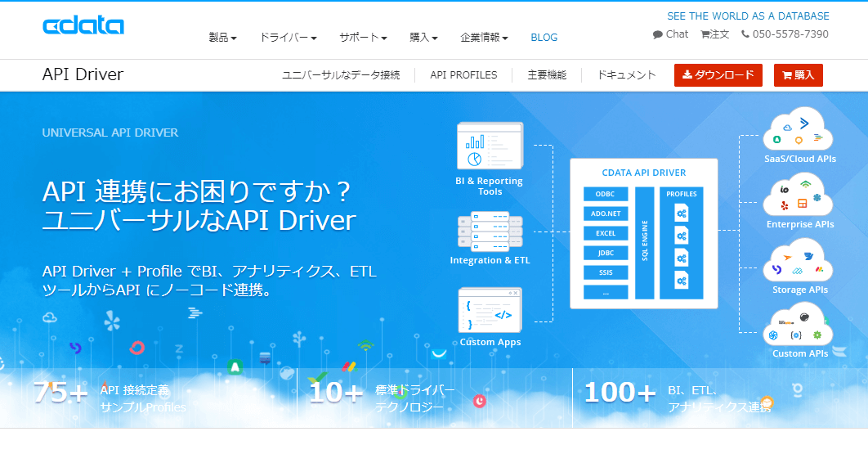Expand the ドライバー dropdown menu
This screenshot has width=868, height=463.
[288, 37]
